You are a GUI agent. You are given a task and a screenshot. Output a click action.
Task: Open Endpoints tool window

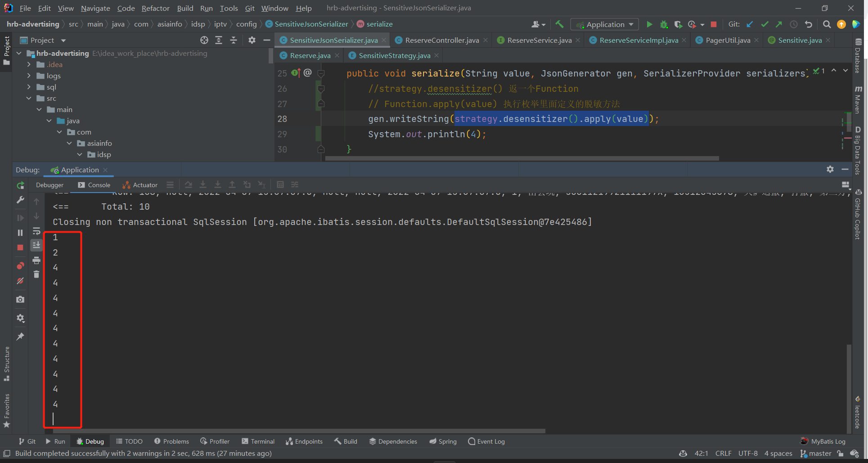(304, 441)
